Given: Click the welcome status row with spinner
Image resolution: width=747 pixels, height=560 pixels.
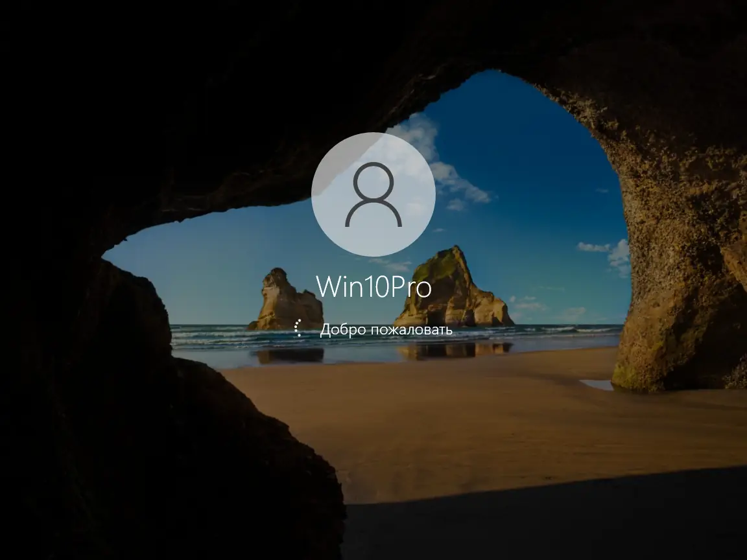Looking at the screenshot, I should point(375,329).
